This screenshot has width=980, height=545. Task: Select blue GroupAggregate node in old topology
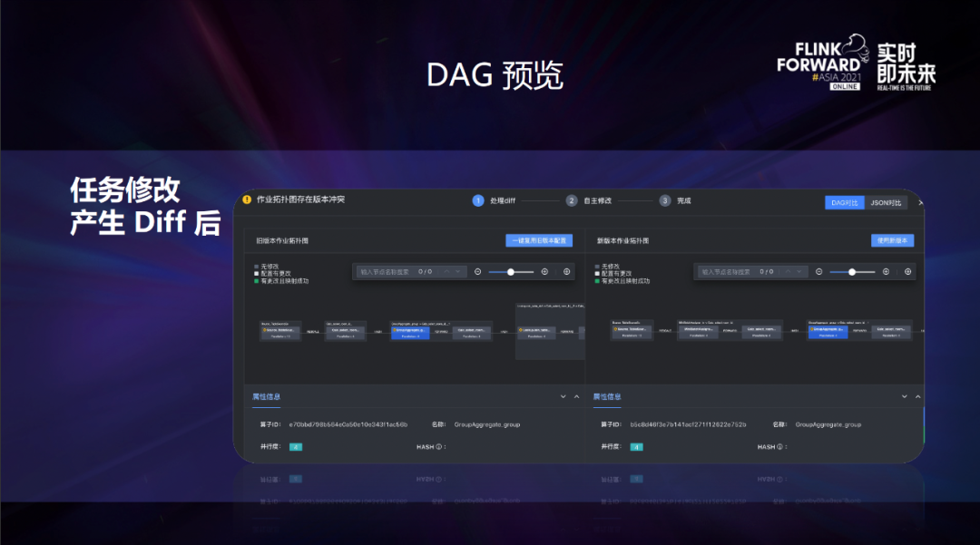[x=410, y=333]
